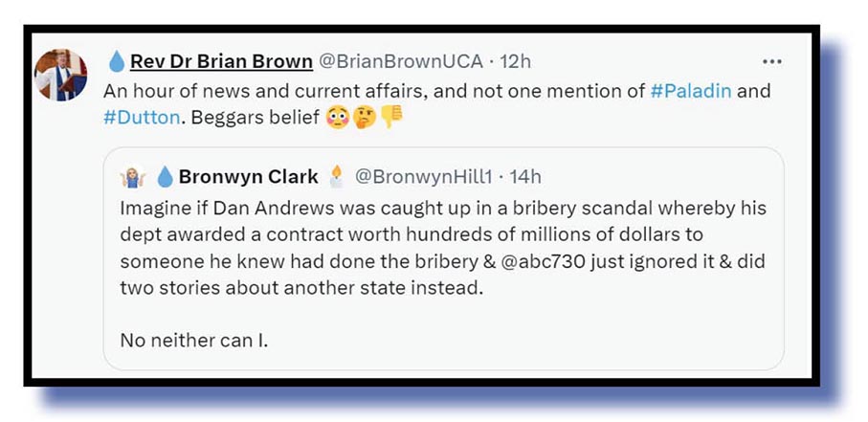Open Rev Dr Brian Brown's profile name link
Viewport: 868px width, 422px height.
pyautogui.click(x=221, y=61)
